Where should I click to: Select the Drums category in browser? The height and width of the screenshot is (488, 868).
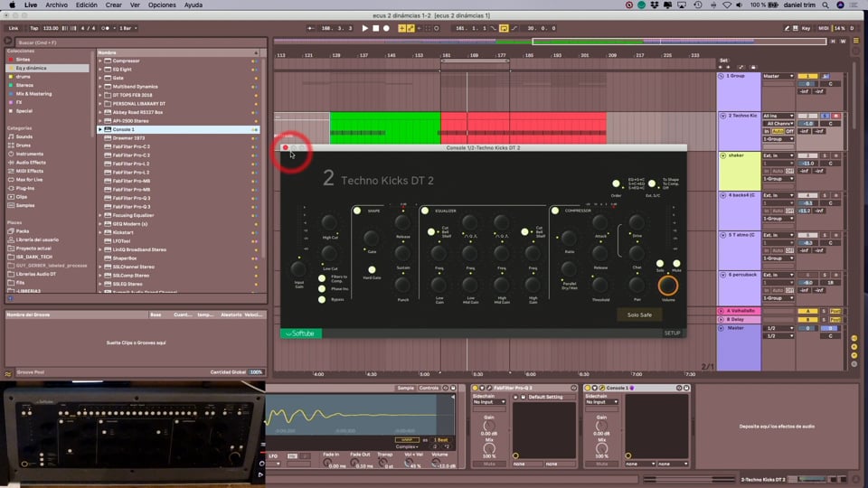24,145
